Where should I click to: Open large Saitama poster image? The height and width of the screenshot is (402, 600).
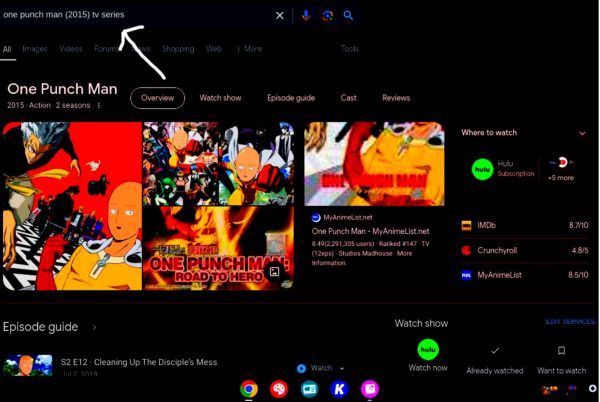coord(72,206)
